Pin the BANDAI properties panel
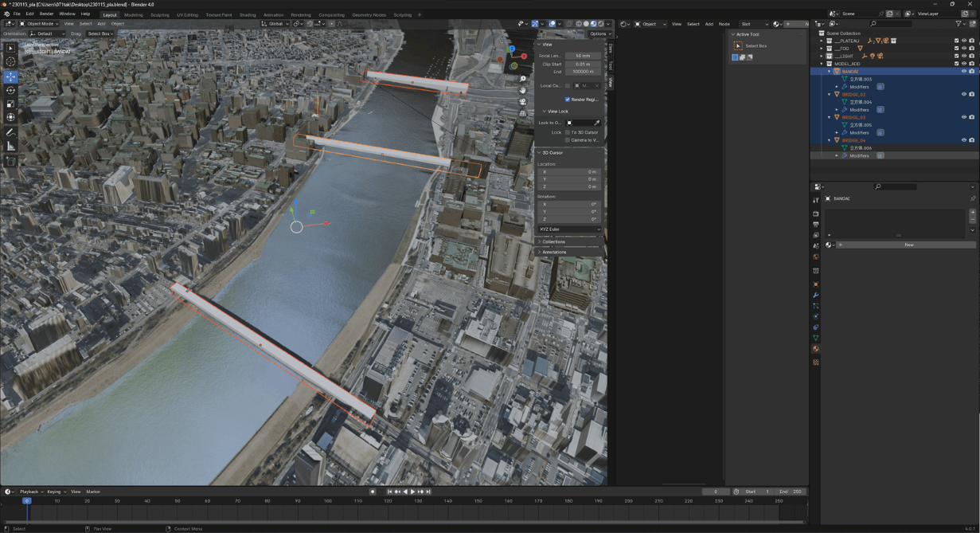 973,198
